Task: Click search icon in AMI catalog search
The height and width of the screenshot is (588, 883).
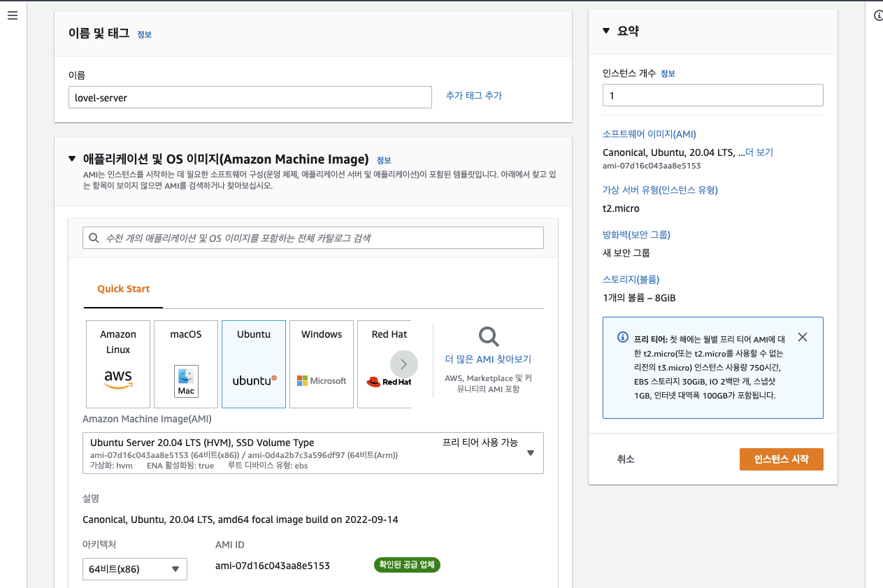Action: 94,238
